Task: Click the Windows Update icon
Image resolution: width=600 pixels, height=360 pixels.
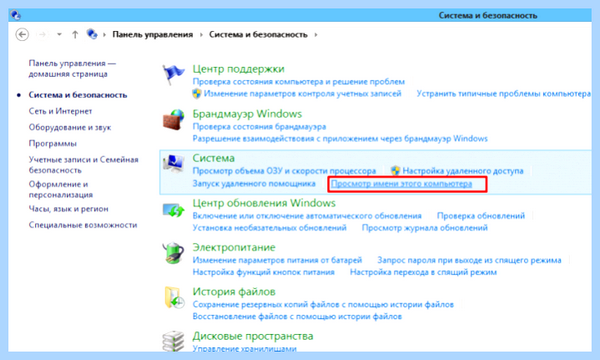Action: point(173,209)
